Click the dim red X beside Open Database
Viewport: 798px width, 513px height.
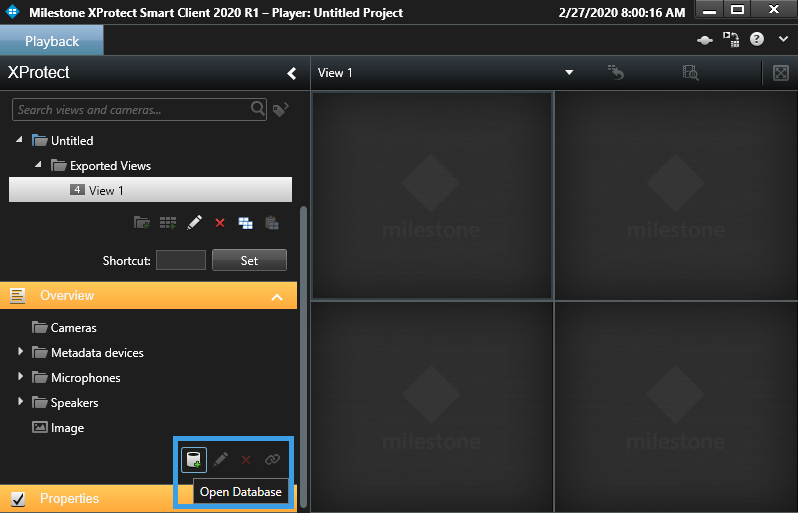[246, 460]
